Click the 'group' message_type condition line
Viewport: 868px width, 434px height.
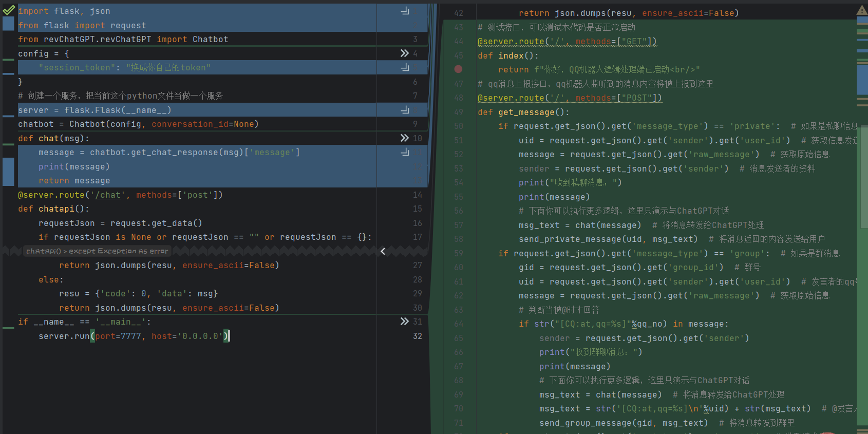[x=634, y=254]
